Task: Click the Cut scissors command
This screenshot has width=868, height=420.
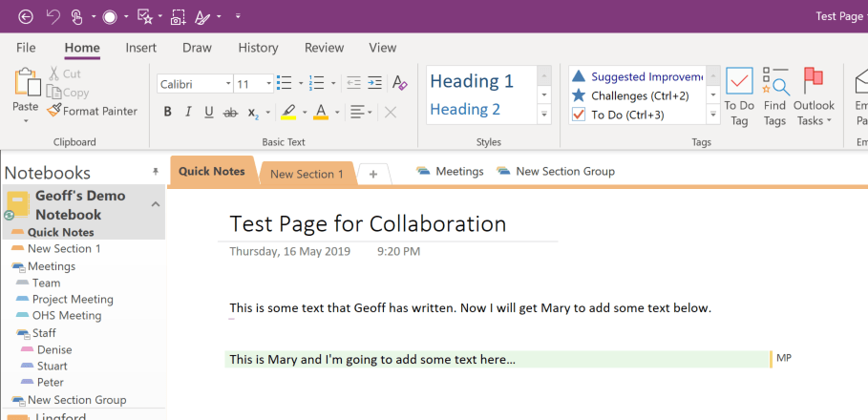Action: click(65, 73)
